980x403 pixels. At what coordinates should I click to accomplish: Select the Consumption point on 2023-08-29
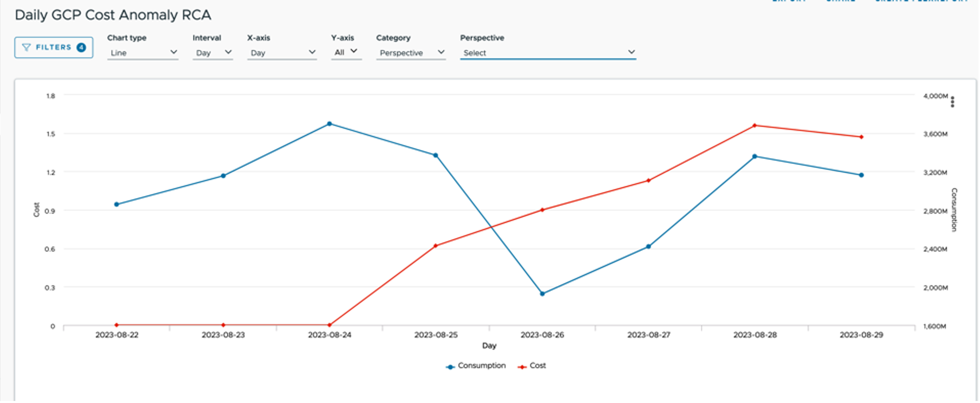[x=861, y=175]
